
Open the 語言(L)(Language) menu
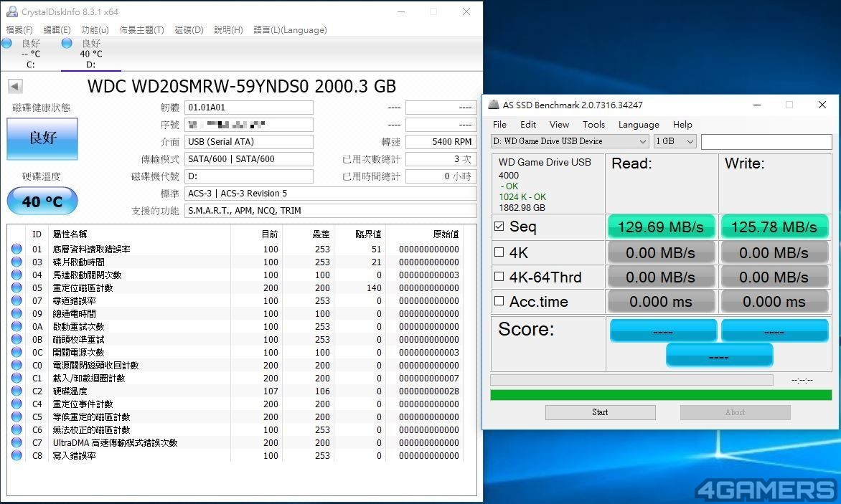point(290,30)
